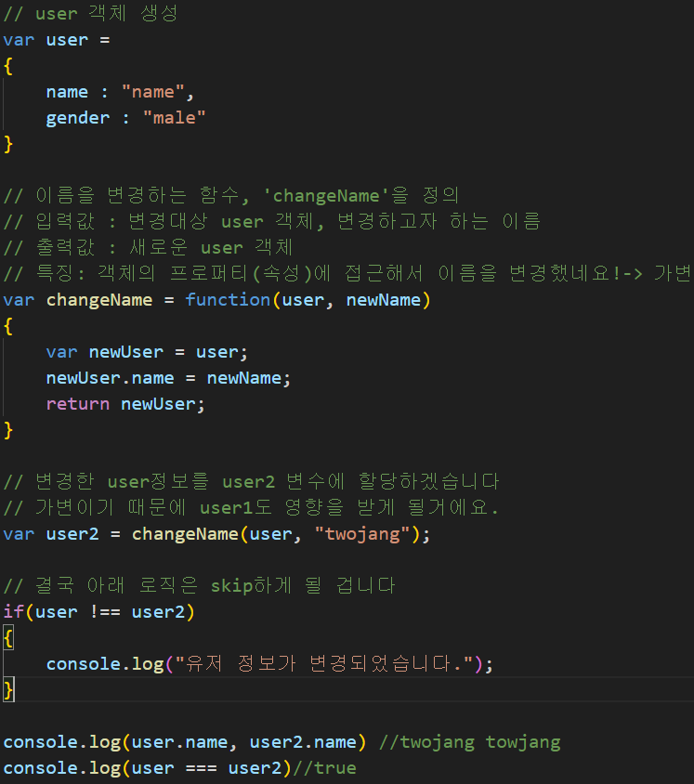Click comment '// 결국 아래 로직은 skip하게 될 겁니다'
Viewport: 694px width, 784px height.
tap(200, 585)
